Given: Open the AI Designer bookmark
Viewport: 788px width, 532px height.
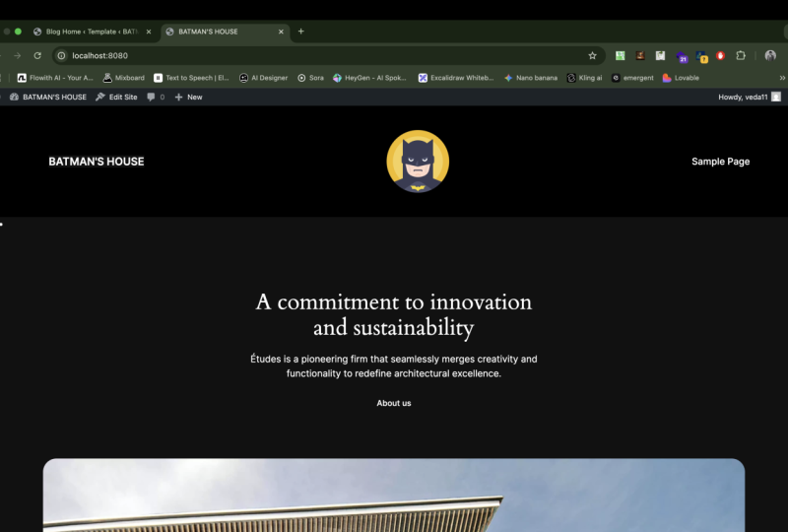Looking at the screenshot, I should coord(264,78).
